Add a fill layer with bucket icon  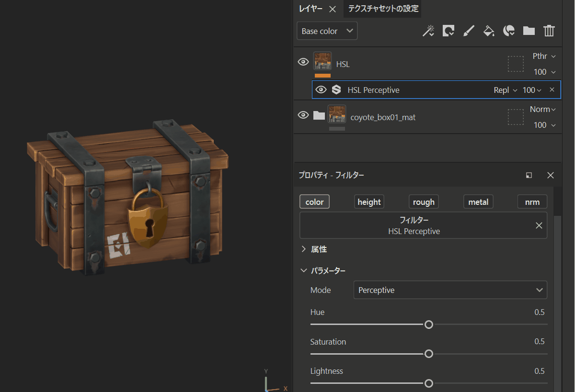489,31
